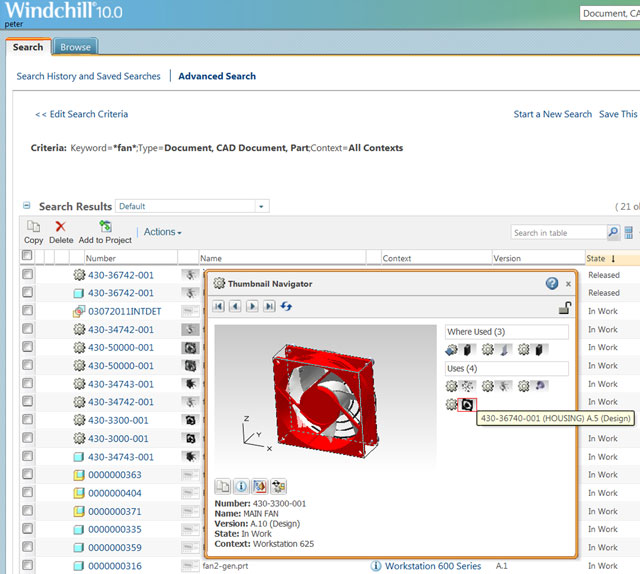640x574 pixels.
Task: Switch to the Browse tab
Action: click(75, 47)
